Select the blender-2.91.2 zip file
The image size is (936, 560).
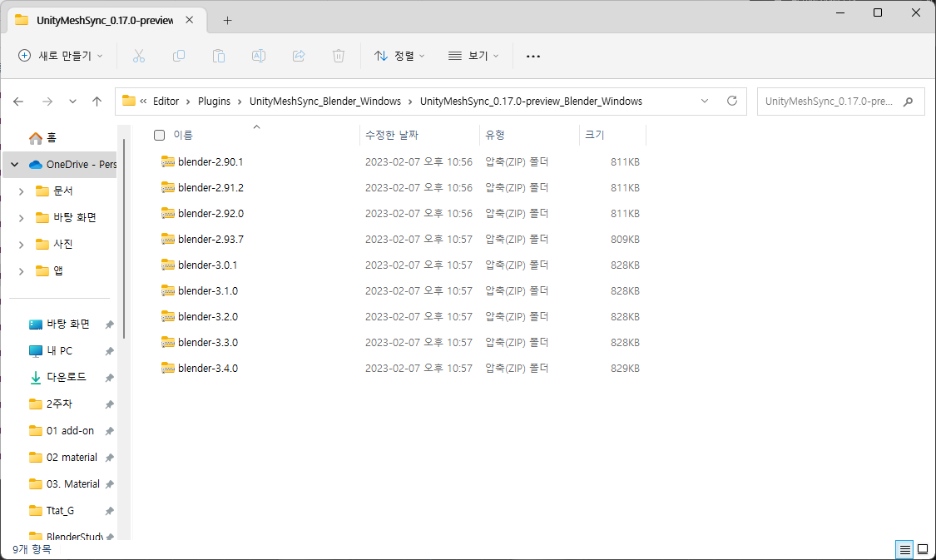(210, 187)
